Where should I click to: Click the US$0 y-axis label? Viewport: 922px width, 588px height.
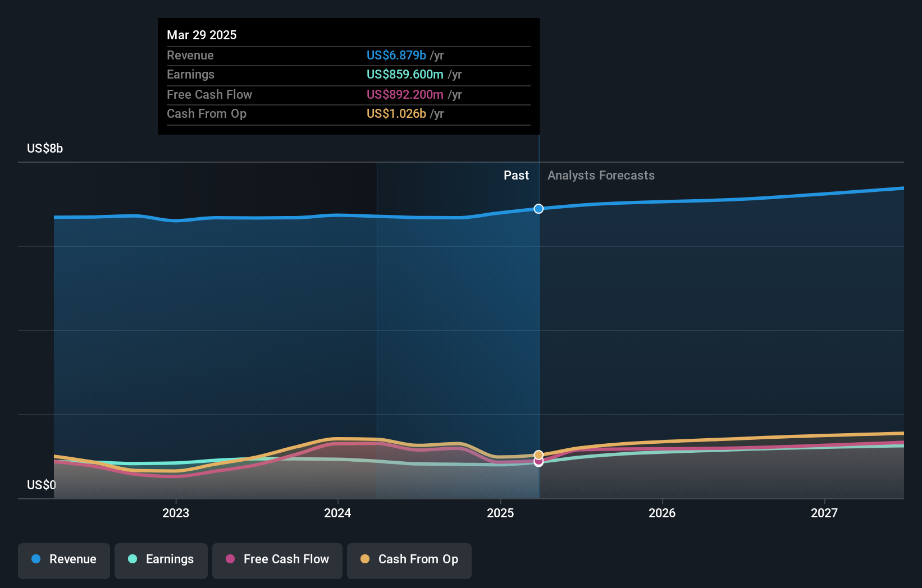point(42,485)
